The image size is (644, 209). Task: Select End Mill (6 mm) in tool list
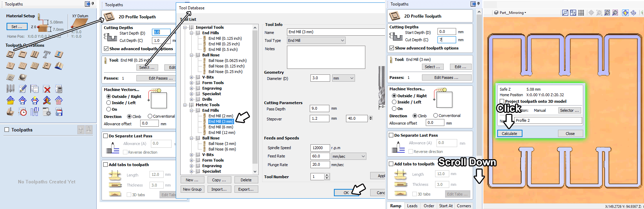221,127
